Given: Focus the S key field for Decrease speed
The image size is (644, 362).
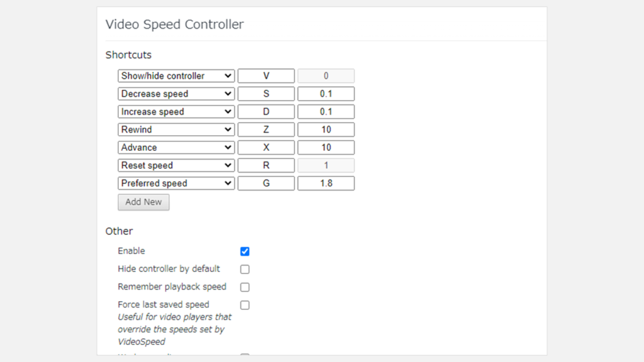Looking at the screenshot, I should pos(266,94).
